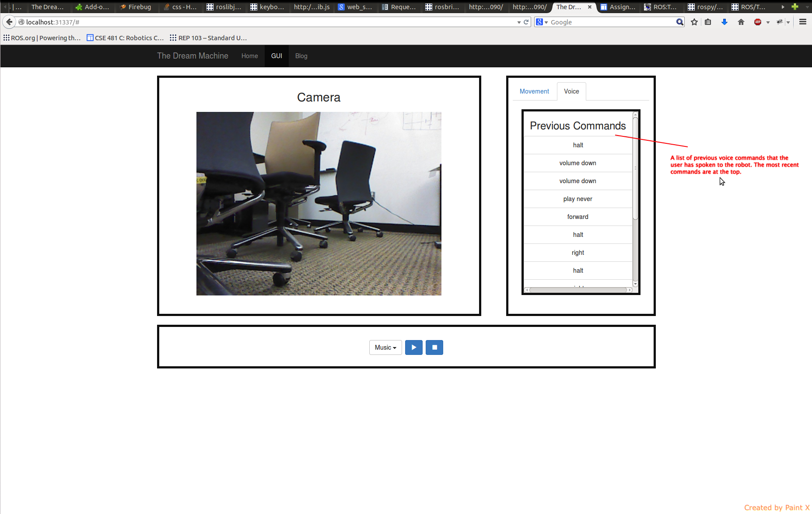Switch to the Firebug browser tab
812x514 pixels.
[136, 7]
